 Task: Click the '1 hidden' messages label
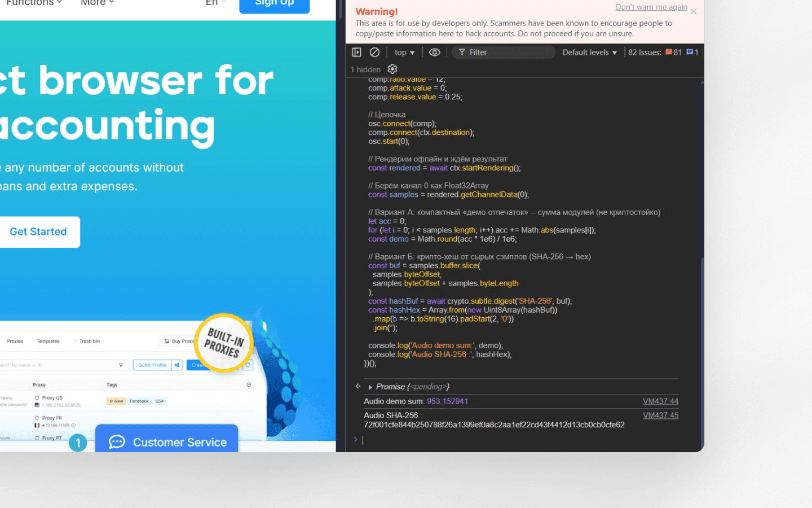coord(365,69)
